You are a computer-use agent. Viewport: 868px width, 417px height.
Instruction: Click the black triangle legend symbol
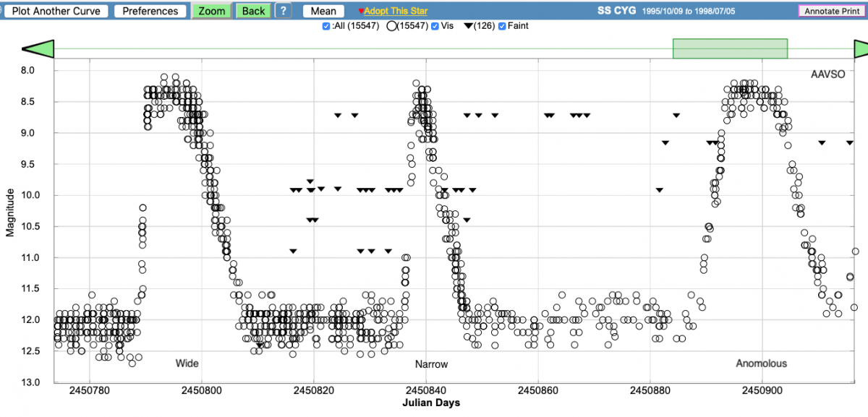coord(468,26)
